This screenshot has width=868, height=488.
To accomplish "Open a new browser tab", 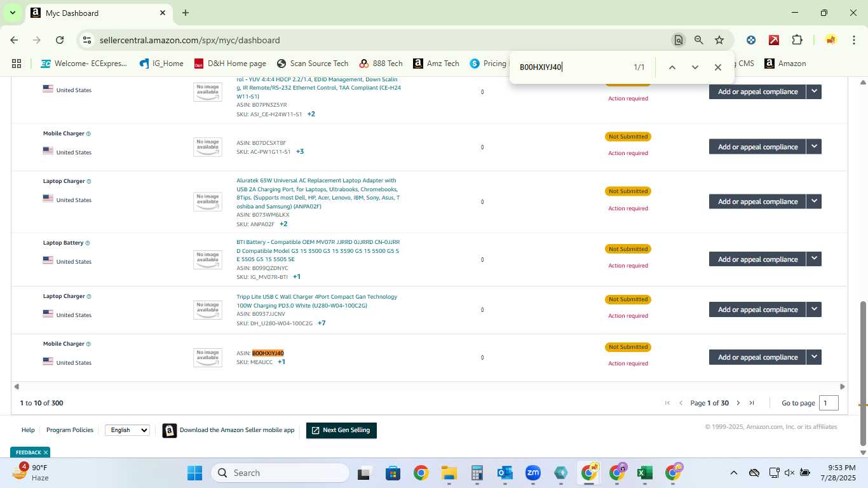I will pyautogui.click(x=186, y=13).
